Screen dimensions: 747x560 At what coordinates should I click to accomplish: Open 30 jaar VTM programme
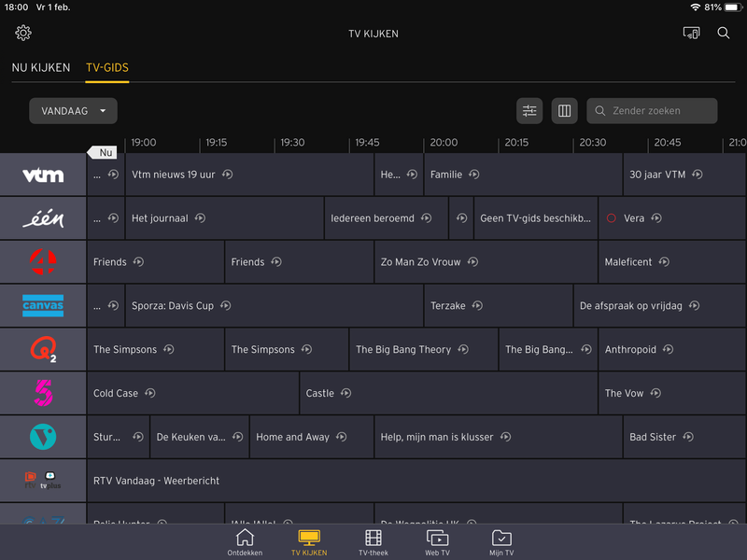click(684, 175)
